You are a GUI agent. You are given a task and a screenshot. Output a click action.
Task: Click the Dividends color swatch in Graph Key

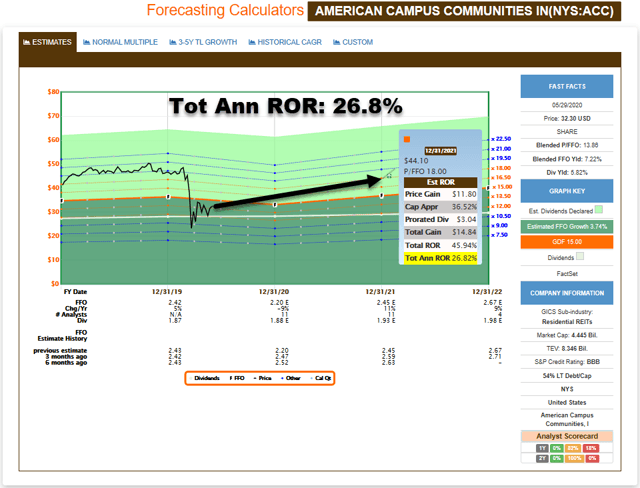tap(580, 256)
